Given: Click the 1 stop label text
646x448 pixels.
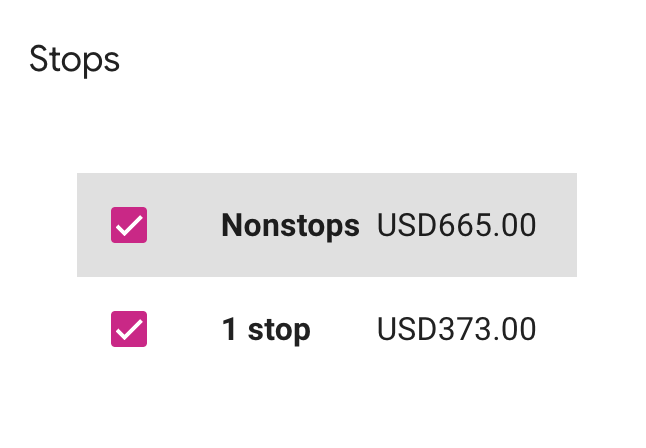Looking at the screenshot, I should coord(266,329).
